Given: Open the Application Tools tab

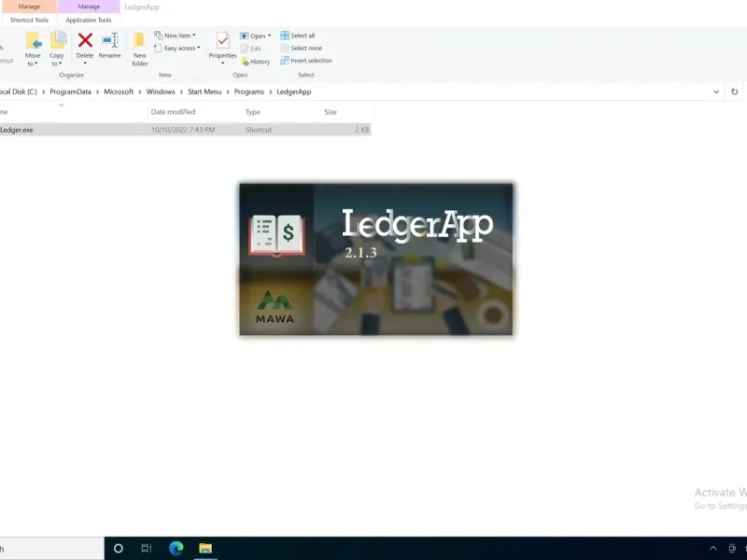Looking at the screenshot, I should 89,20.
